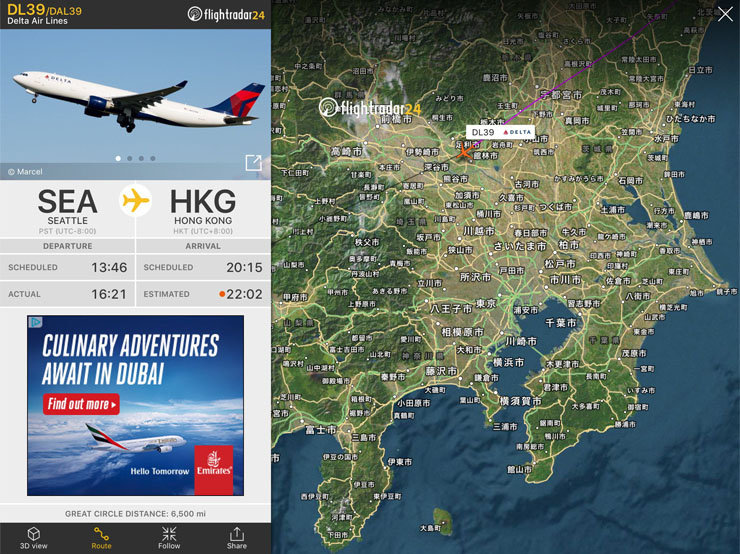Image resolution: width=740 pixels, height=554 pixels.
Task: Open aircraft photo via external link icon
Action: [x=253, y=162]
